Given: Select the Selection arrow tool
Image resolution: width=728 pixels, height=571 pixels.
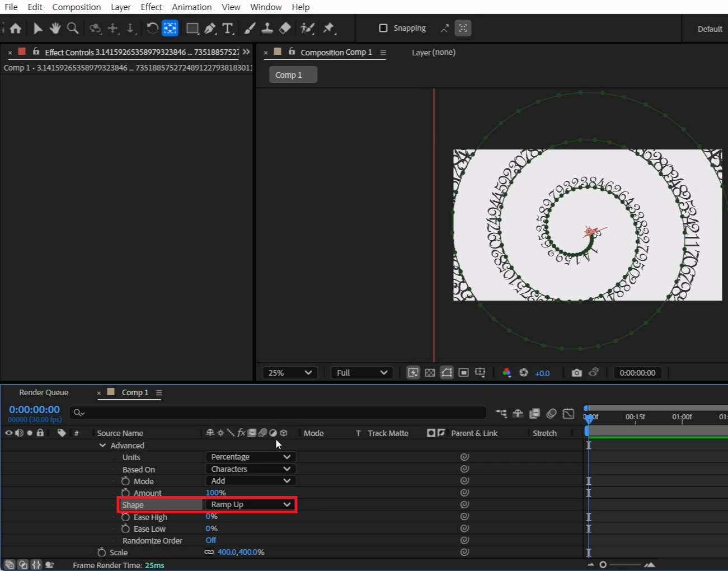Looking at the screenshot, I should (37, 28).
